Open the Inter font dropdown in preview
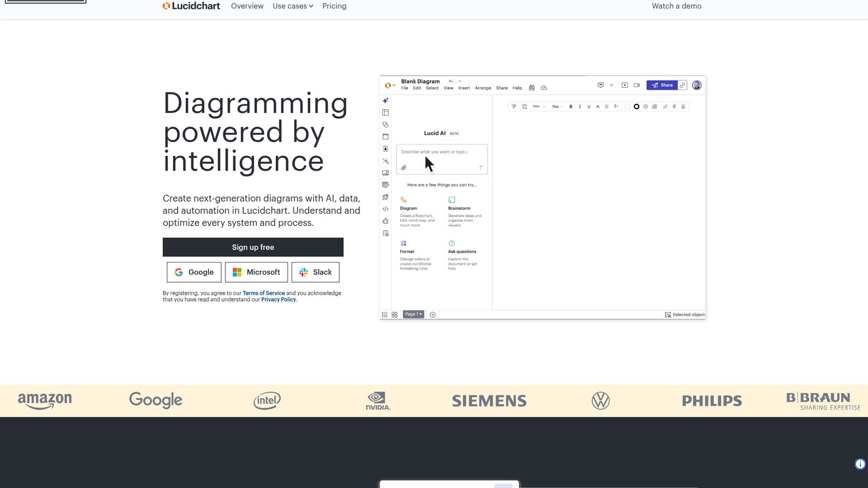868x488 pixels. [x=538, y=107]
